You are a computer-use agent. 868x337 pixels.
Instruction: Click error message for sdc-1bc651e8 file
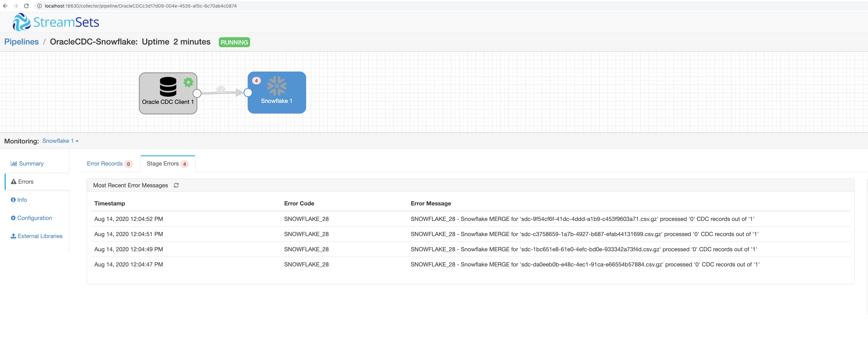[584, 249]
